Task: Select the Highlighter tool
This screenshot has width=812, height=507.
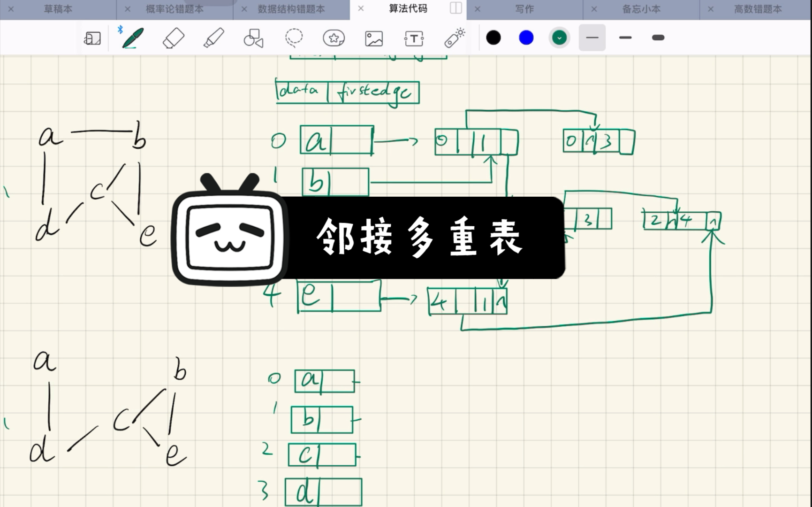Action: click(214, 38)
